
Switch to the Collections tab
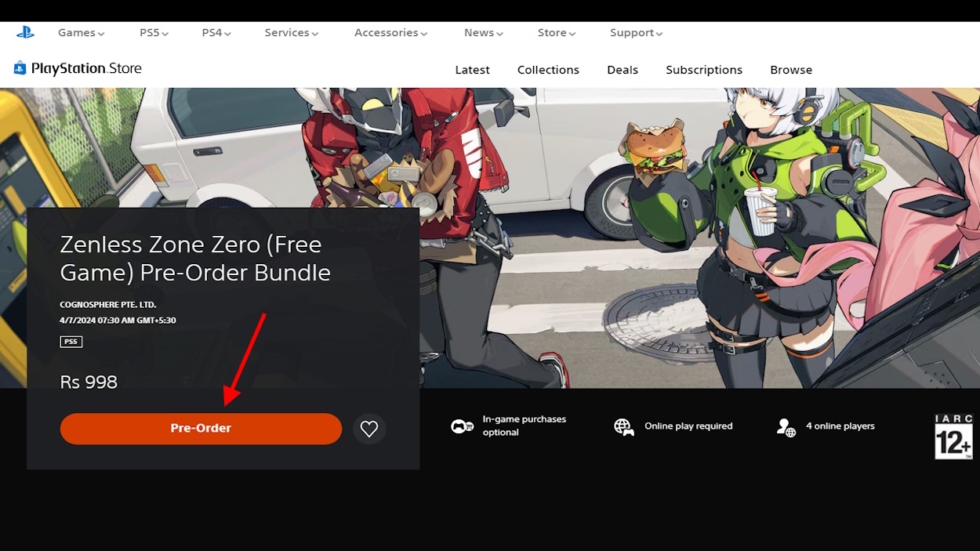(x=548, y=69)
